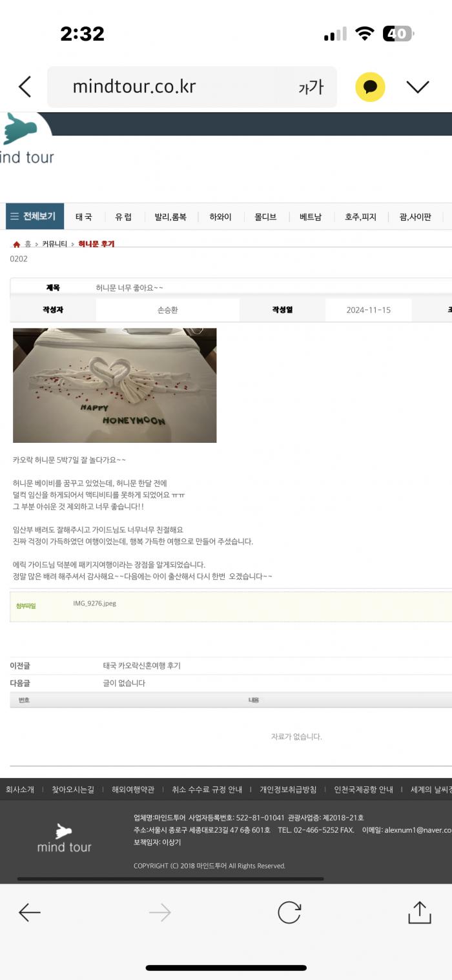Open the yellow KakaoTalk chat bubble icon
Viewport: 452px width, 980px height.
pyautogui.click(x=370, y=87)
